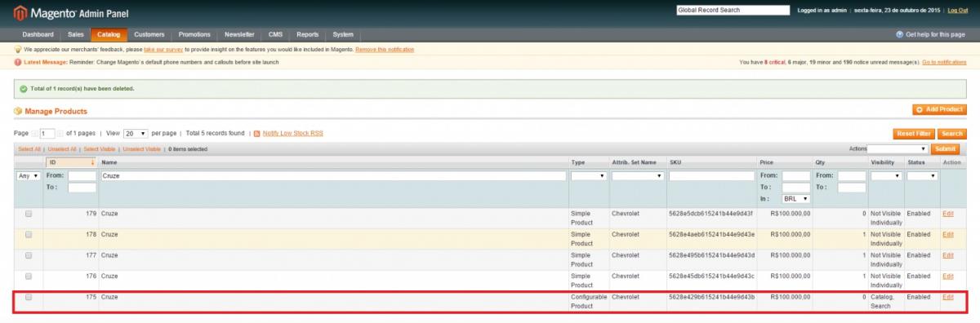Click the page number input field
980x323 pixels.
coord(47,133)
